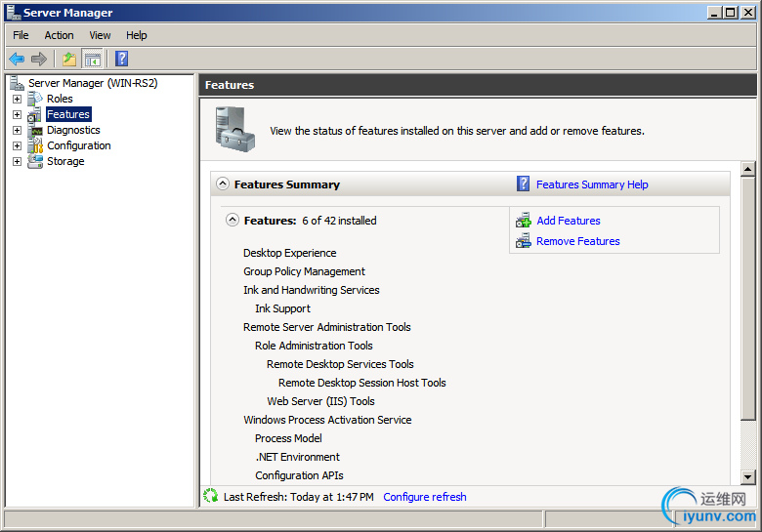
Task: Collapse the Features installed list chevron
Action: [x=233, y=221]
